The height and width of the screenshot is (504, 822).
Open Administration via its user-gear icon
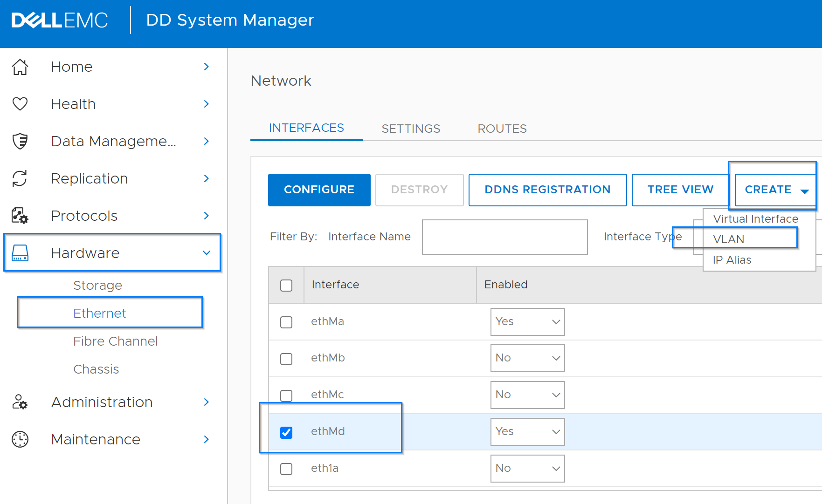(x=20, y=402)
